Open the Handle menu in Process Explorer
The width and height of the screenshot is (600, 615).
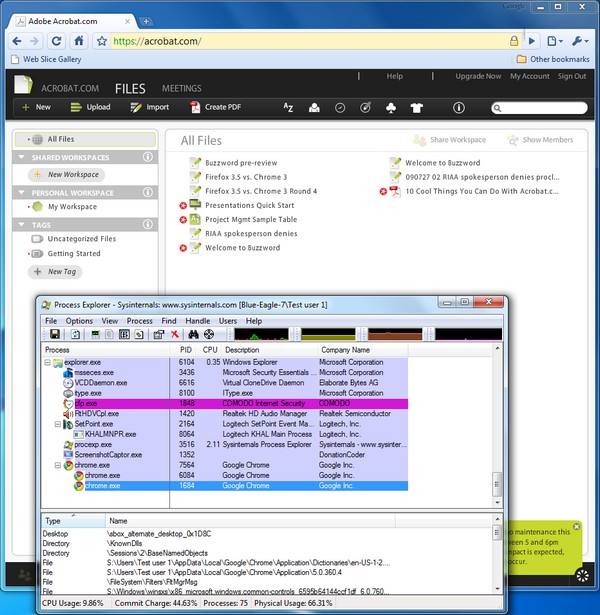[198, 321]
